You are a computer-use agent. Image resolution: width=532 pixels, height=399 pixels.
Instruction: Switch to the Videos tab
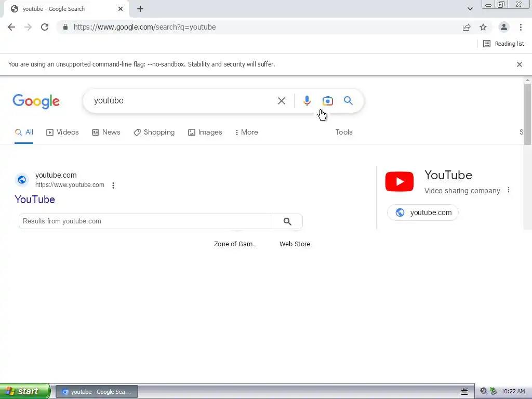(x=62, y=132)
